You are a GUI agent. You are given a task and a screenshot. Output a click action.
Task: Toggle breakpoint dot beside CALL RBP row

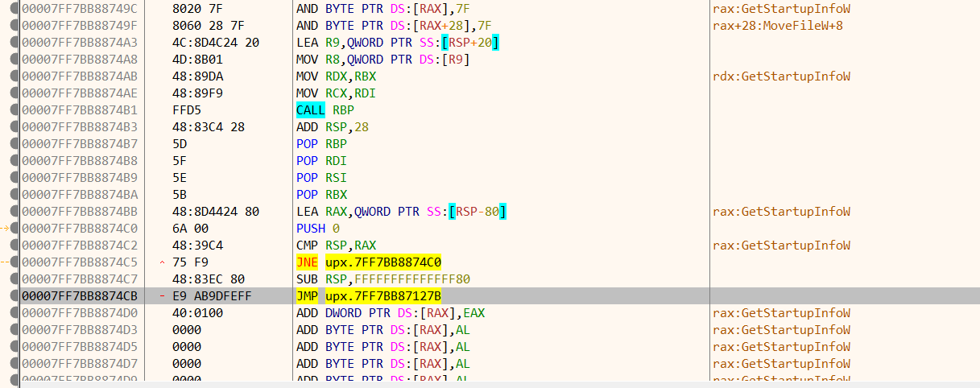pyautogui.click(x=14, y=109)
